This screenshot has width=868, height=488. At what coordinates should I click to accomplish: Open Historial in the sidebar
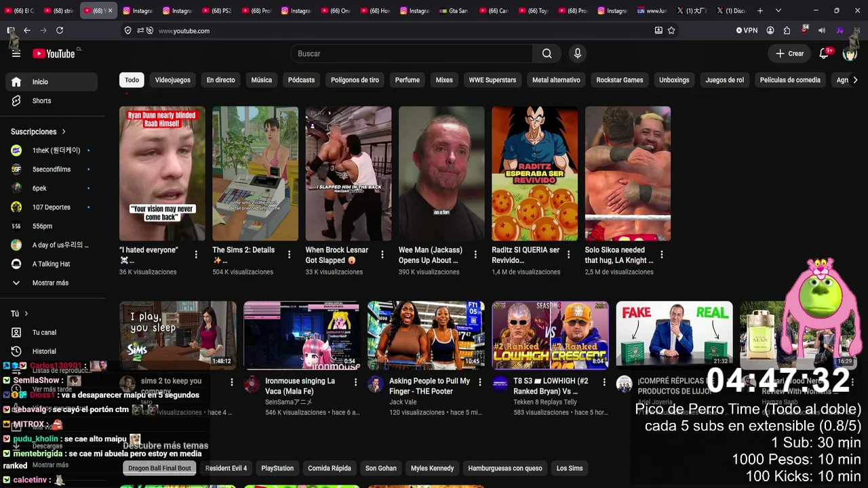point(52,352)
